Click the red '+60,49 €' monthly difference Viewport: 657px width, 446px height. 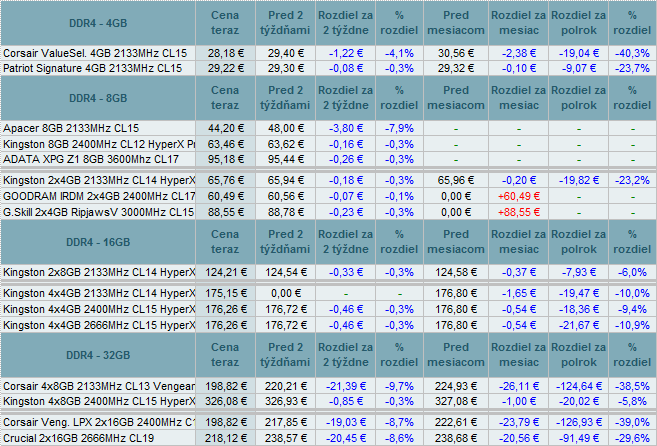pyautogui.click(x=519, y=196)
